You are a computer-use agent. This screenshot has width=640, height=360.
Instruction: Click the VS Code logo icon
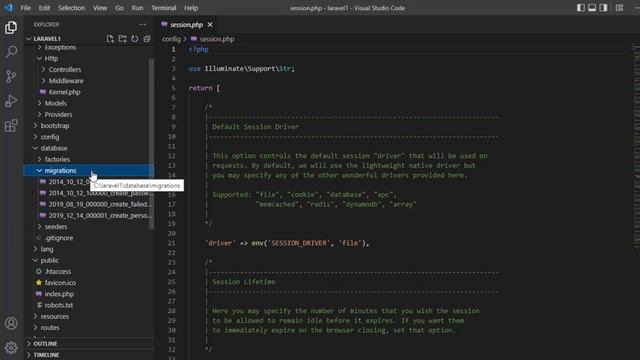pos(9,8)
